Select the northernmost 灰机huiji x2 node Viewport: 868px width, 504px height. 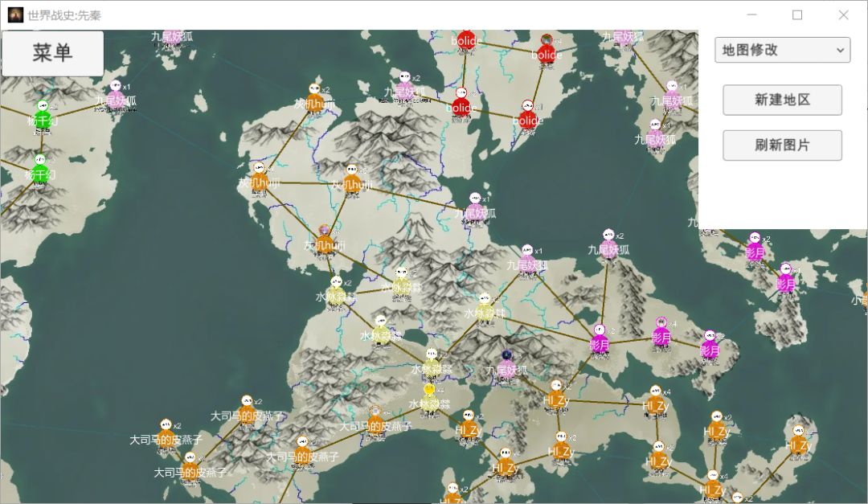point(315,99)
